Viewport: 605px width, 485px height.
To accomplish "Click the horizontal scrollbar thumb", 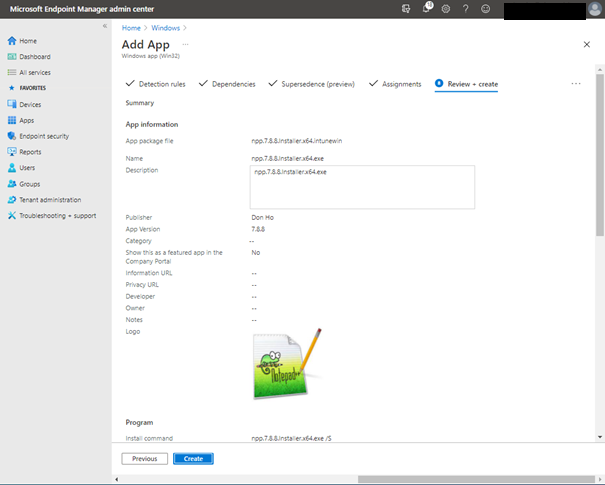I will [476, 479].
